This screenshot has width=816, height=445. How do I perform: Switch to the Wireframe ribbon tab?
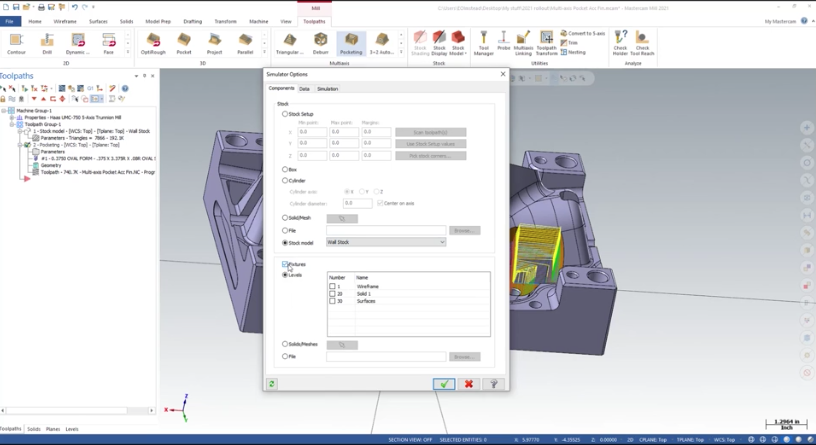[x=65, y=21]
